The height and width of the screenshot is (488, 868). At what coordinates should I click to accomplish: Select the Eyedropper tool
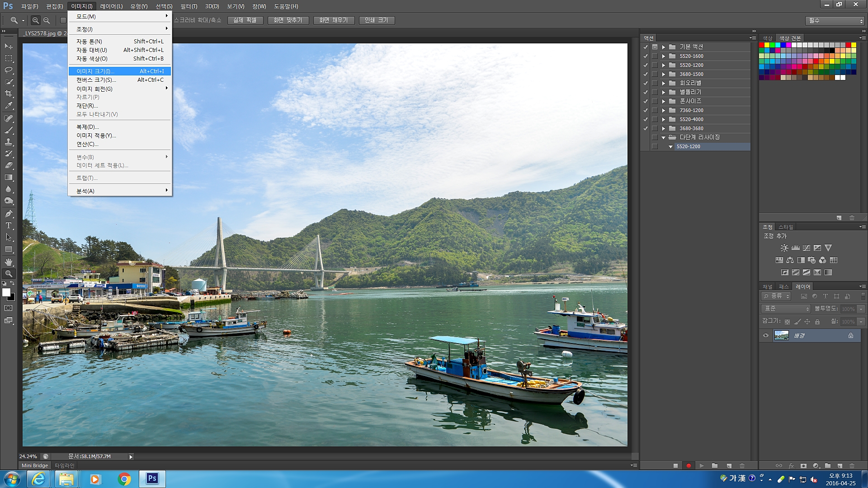[9, 106]
